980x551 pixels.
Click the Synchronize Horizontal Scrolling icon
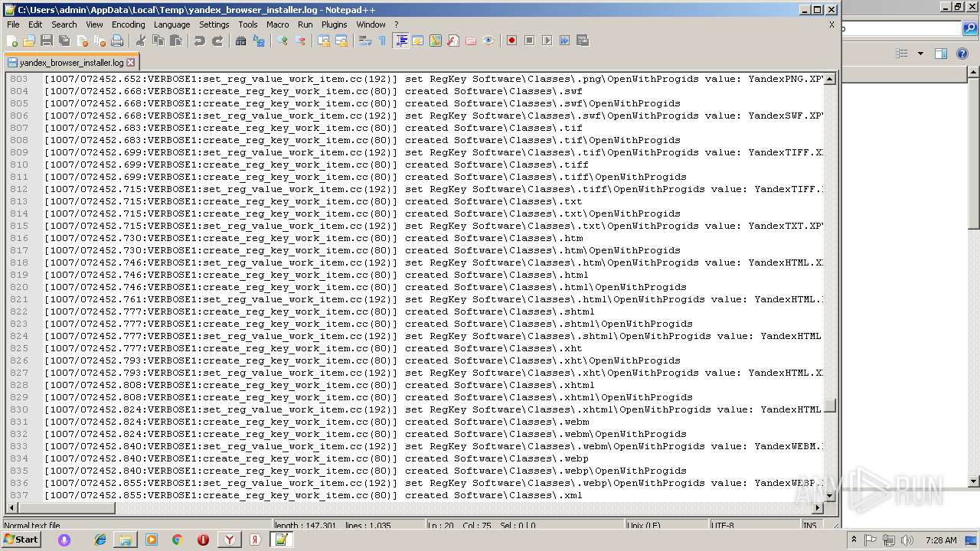pos(341,41)
